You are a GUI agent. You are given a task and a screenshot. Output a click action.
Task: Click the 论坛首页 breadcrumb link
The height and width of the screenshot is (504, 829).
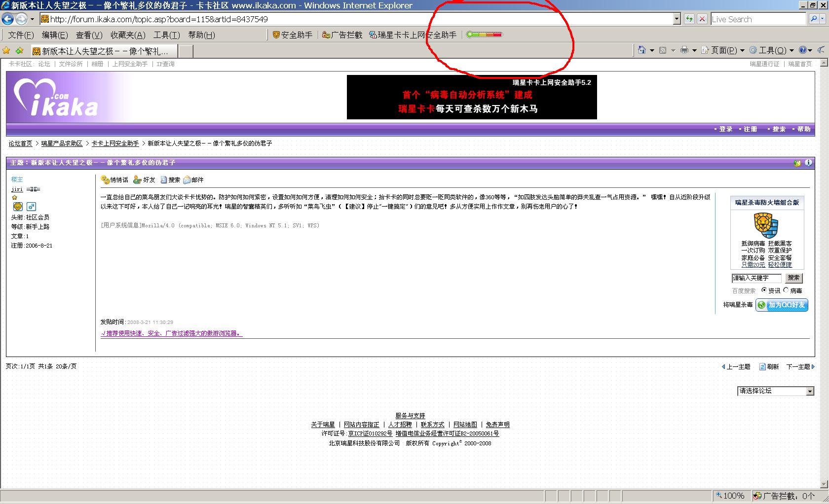[20, 144]
